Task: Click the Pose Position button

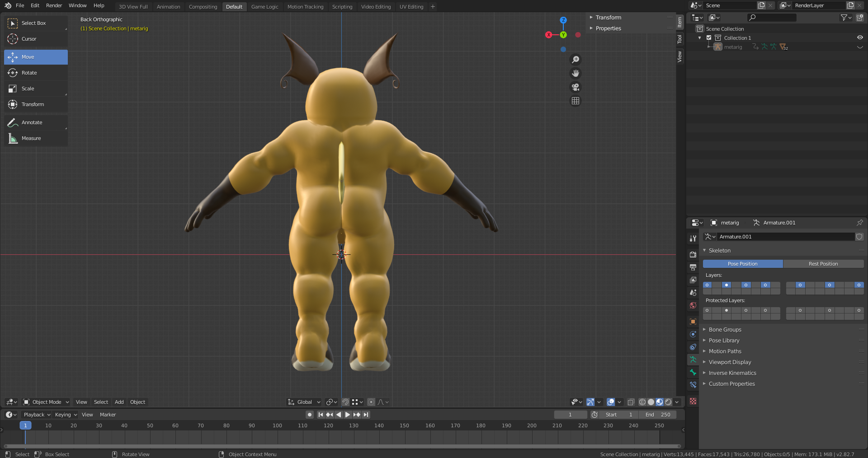Action: click(743, 264)
